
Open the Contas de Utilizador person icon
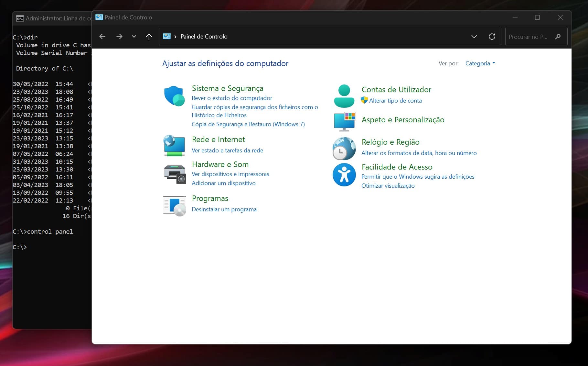(344, 96)
